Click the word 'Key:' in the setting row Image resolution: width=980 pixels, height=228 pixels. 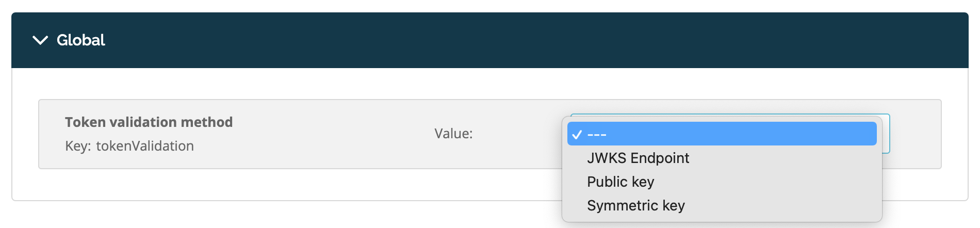coord(78,146)
